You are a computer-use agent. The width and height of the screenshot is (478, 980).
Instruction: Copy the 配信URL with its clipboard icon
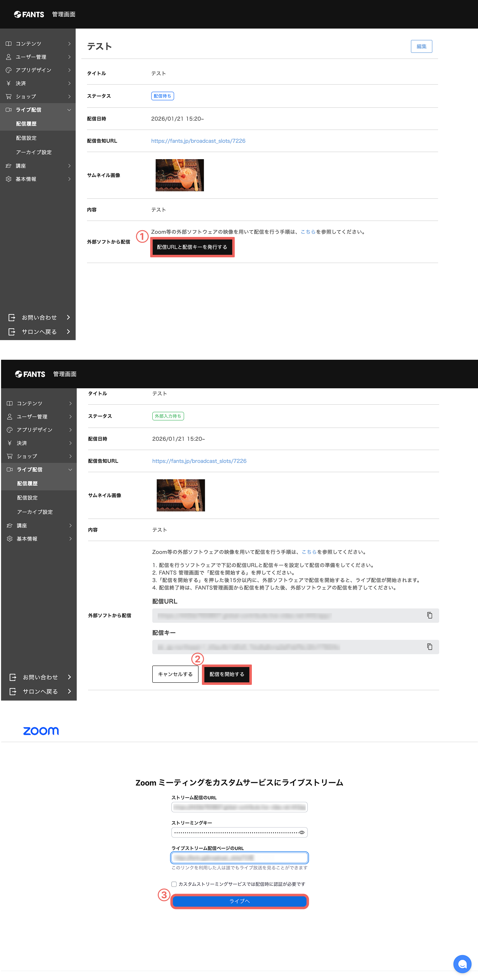point(429,615)
